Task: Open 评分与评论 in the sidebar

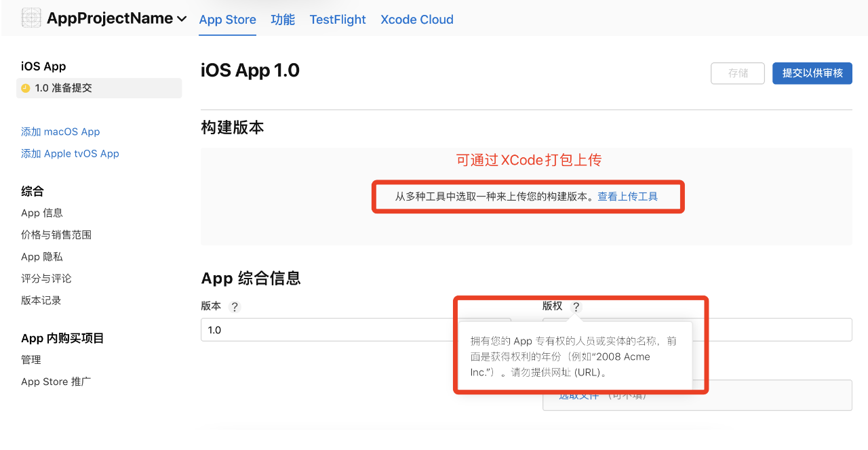Action: click(x=46, y=278)
